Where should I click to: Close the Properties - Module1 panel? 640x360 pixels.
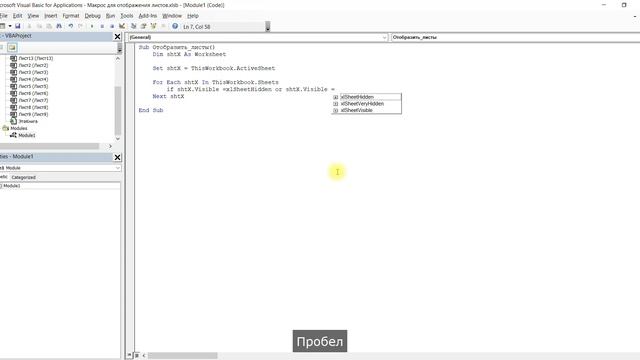117,157
